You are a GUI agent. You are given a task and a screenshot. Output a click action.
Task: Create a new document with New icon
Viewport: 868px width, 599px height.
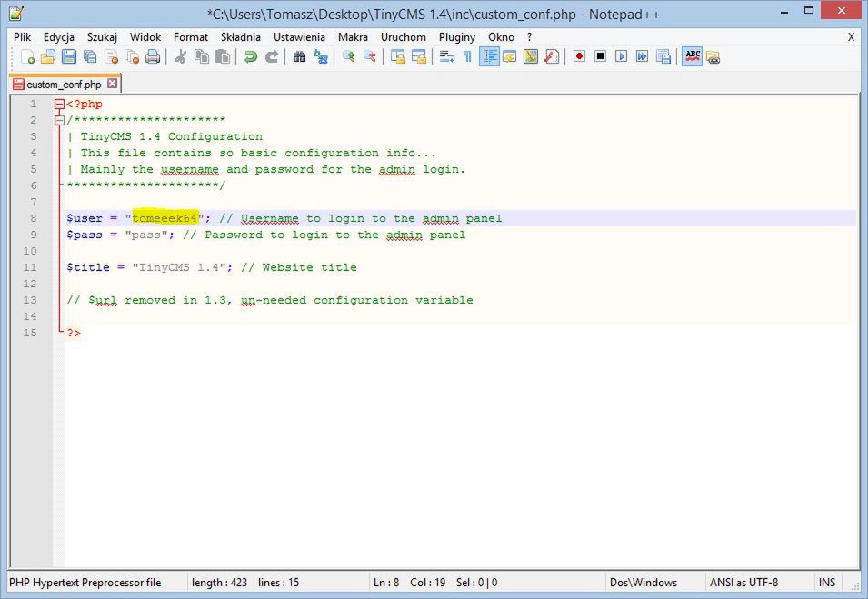pyautogui.click(x=27, y=56)
